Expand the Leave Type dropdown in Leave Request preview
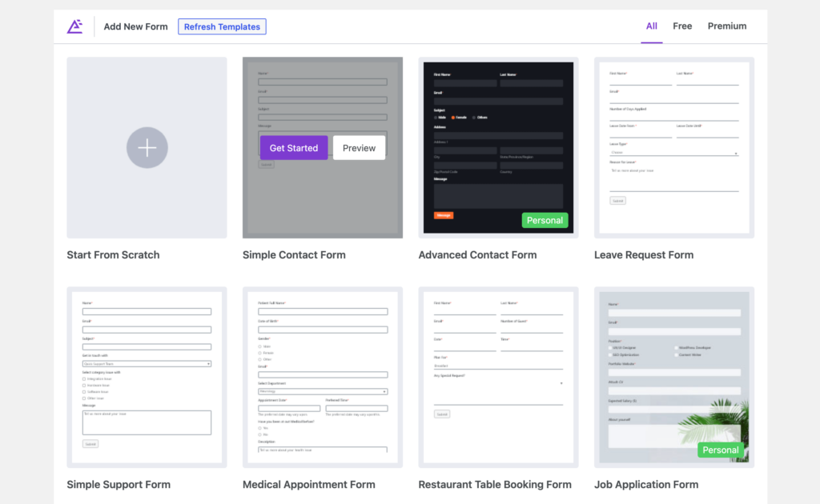Viewport: 820px width, 504px height. [x=673, y=150]
